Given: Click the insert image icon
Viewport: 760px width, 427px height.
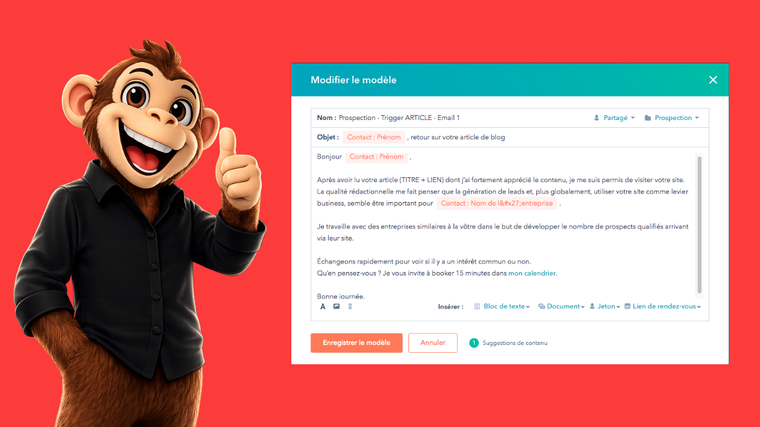Looking at the screenshot, I should tap(336, 306).
